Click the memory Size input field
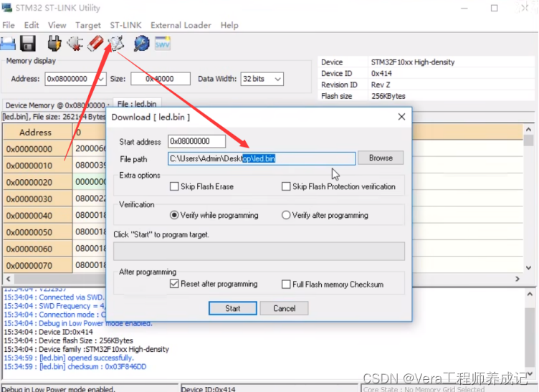 160,79
